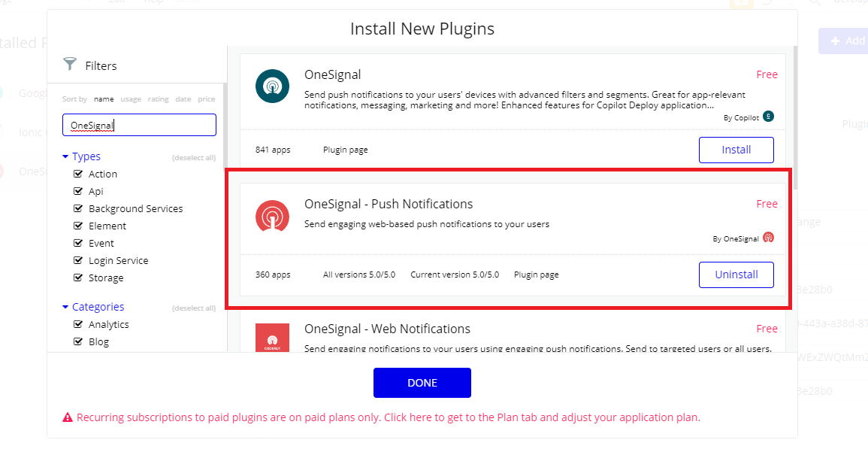This screenshot has height=452, width=868.
Task: Toggle the Login Service checkbox
Action: 78,260
